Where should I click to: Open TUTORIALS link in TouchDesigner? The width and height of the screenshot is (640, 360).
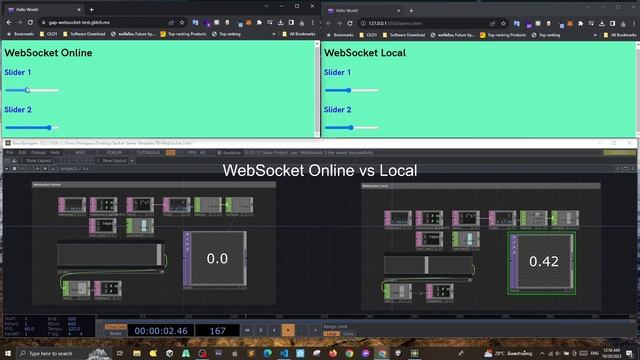tap(148, 153)
